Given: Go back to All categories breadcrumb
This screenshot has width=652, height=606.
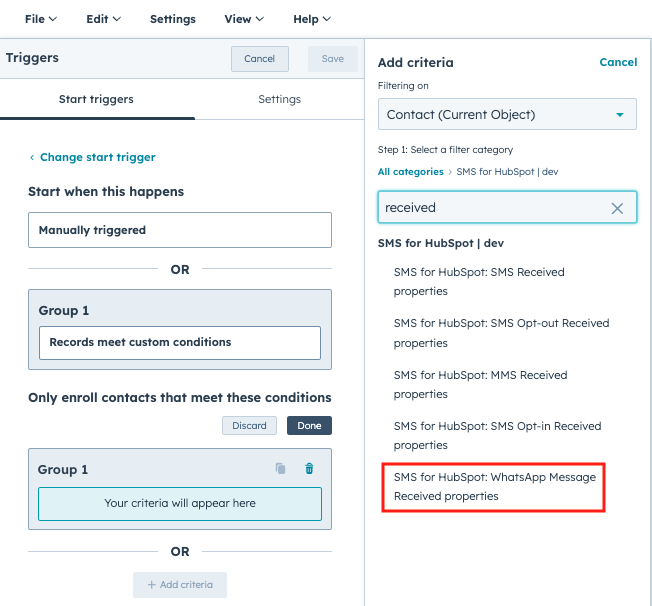Looking at the screenshot, I should point(410,172).
